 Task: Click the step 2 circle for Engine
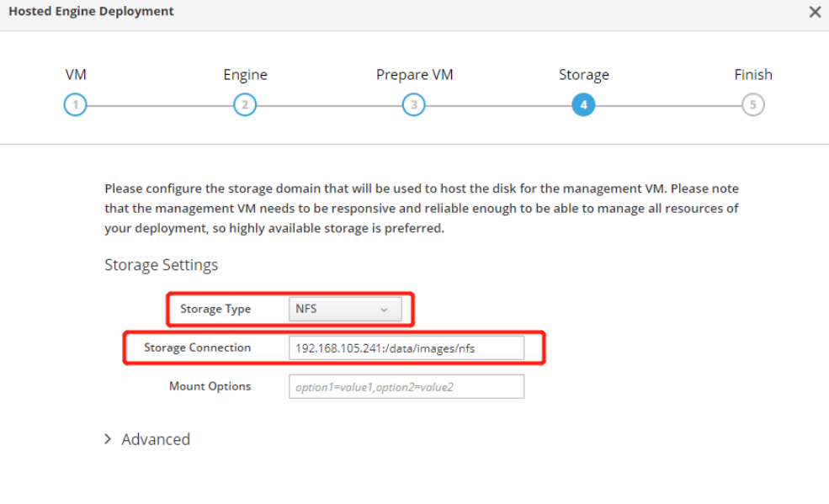click(245, 105)
